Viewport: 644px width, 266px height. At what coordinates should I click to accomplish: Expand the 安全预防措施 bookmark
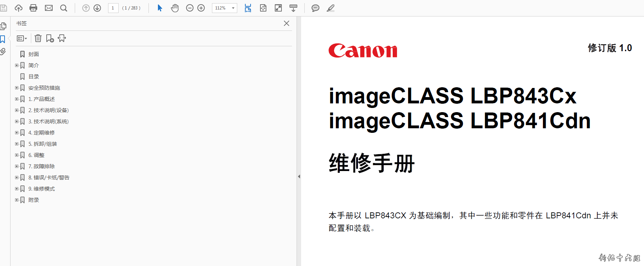click(x=16, y=88)
